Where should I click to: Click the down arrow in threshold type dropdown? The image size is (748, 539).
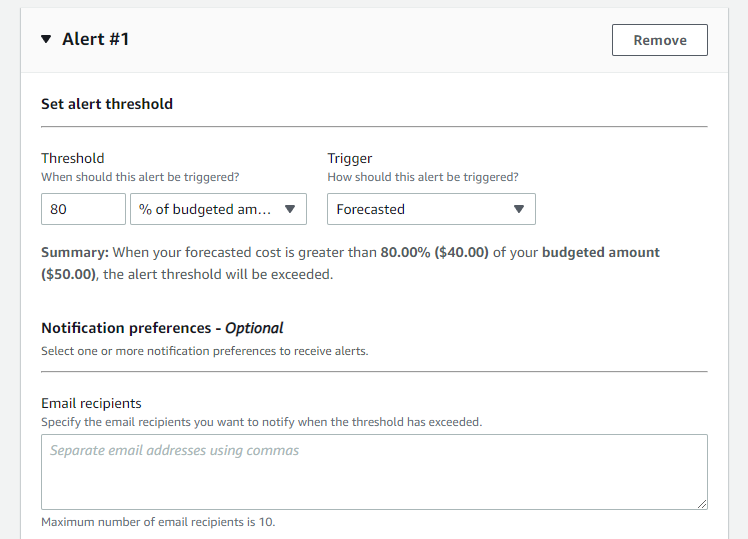290,209
